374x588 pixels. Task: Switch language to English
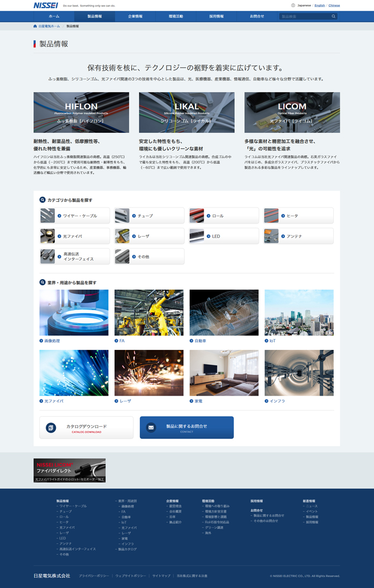(320, 5)
